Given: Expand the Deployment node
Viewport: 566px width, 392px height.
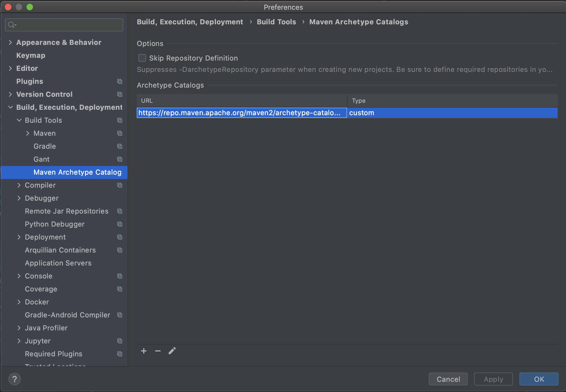Looking at the screenshot, I should (19, 237).
